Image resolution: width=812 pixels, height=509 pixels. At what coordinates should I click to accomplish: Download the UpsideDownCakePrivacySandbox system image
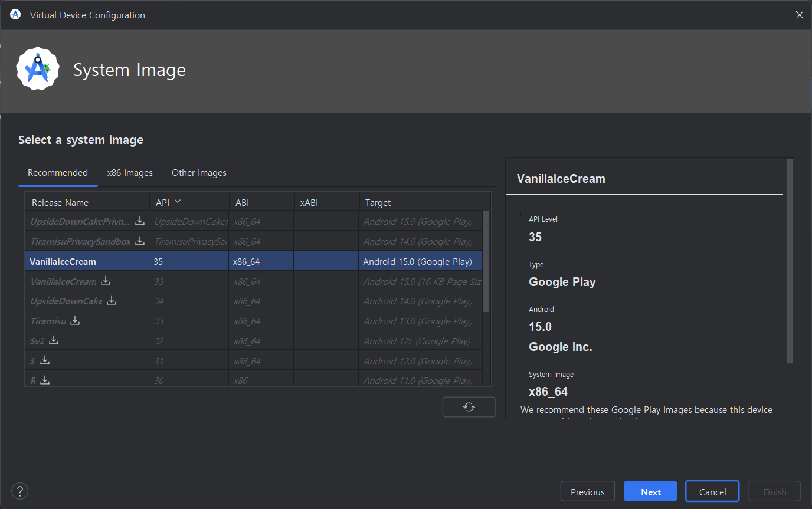point(140,221)
